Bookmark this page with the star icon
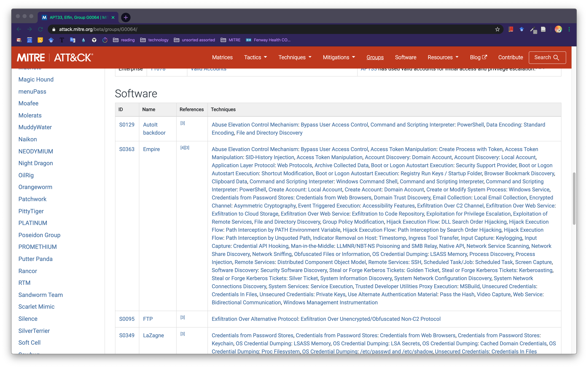The height and width of the screenshot is (368, 588). [497, 29]
